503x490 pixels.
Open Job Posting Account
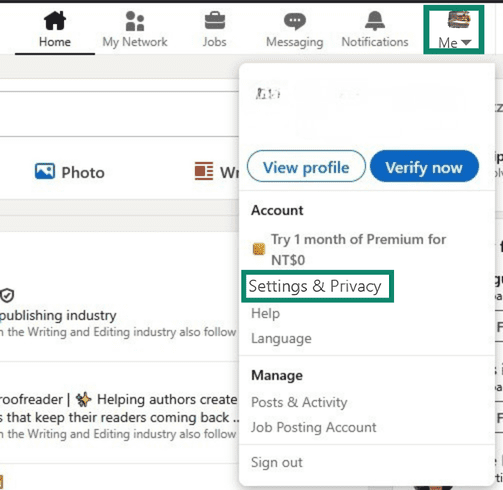313,427
